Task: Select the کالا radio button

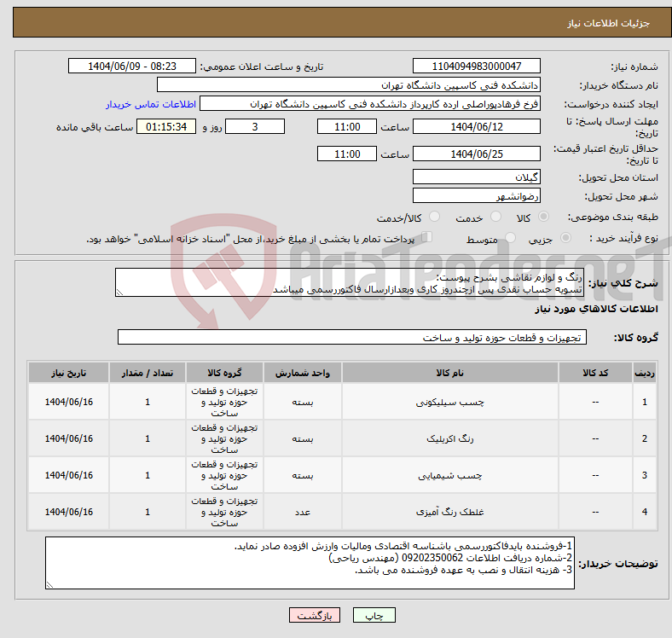Action: coord(547,218)
